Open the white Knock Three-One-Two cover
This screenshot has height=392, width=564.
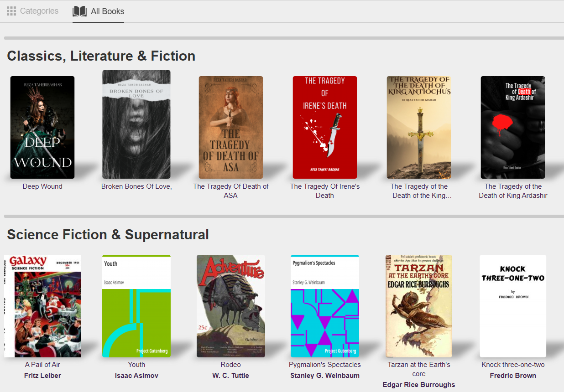coord(513,306)
